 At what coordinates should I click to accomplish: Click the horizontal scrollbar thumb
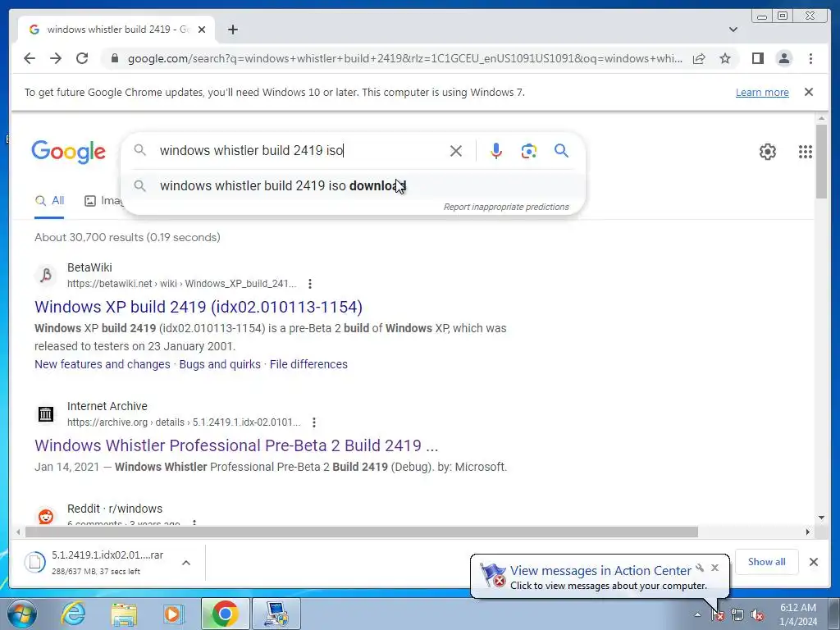tap(362, 532)
